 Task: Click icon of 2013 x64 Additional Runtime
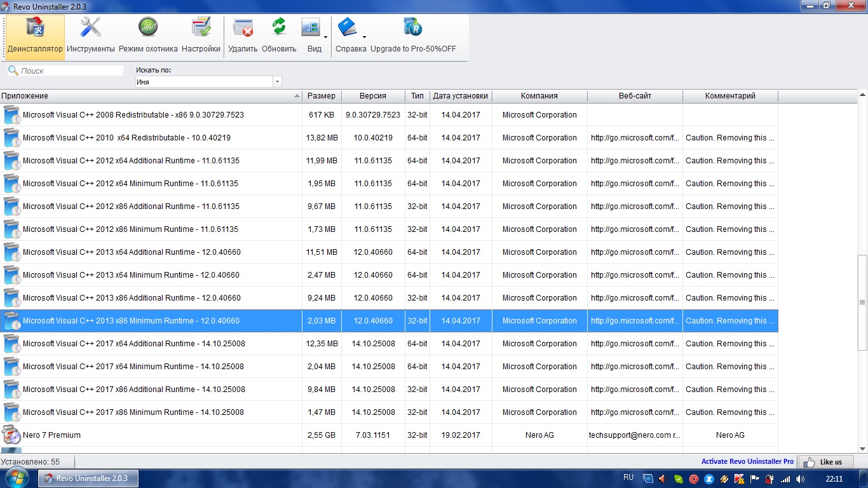12,252
